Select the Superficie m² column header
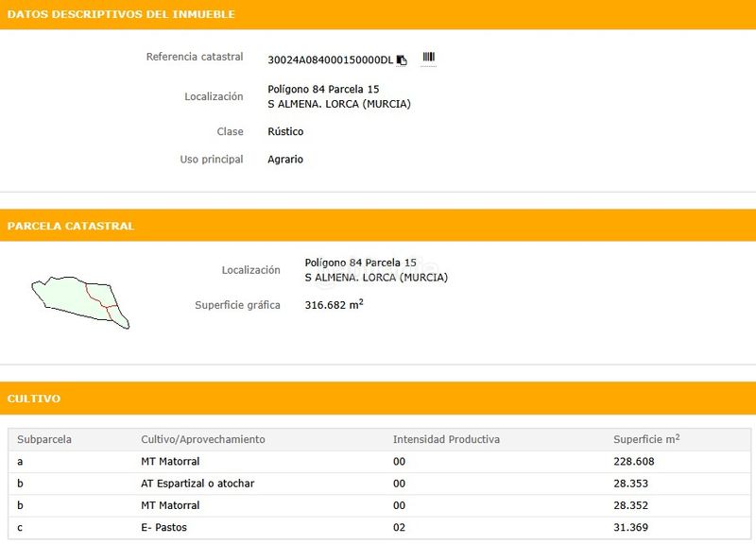Image resolution: width=756 pixels, height=544 pixels. click(646, 439)
